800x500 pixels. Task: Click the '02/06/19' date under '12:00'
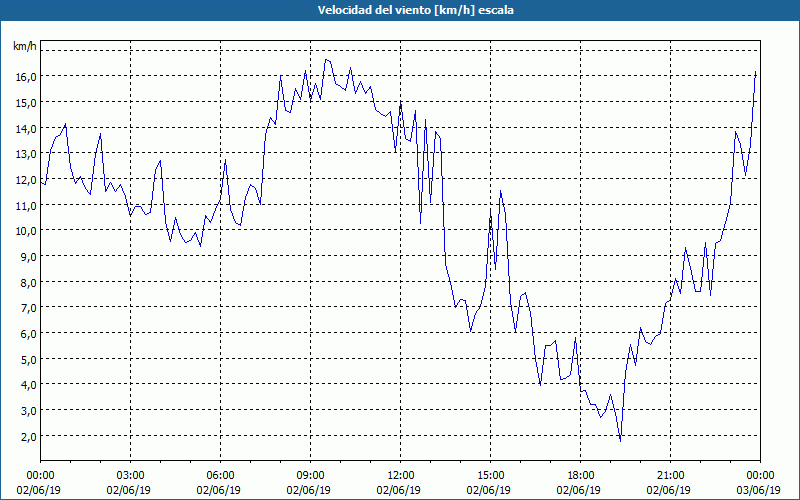click(398, 490)
